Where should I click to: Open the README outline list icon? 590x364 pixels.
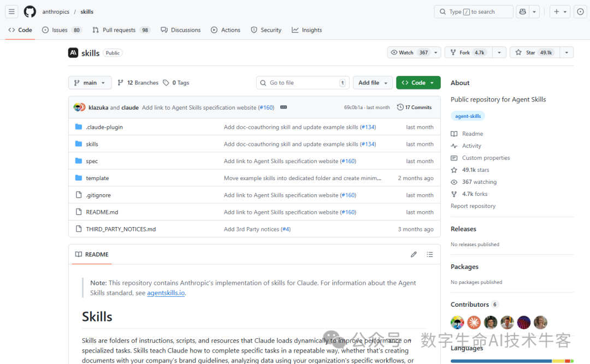coord(430,254)
